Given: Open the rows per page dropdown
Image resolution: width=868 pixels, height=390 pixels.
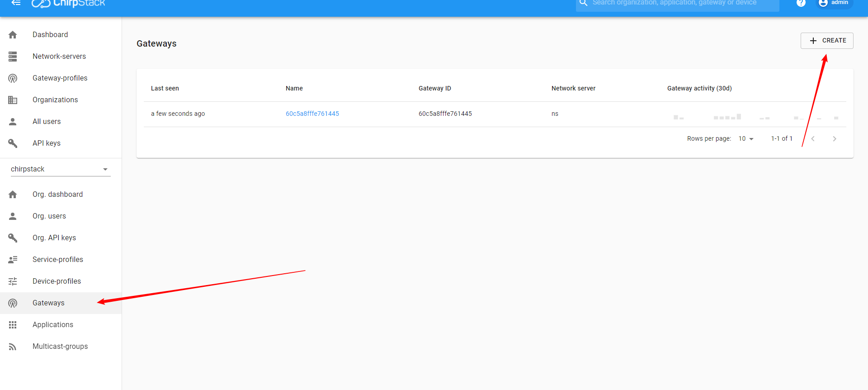Looking at the screenshot, I should [746, 139].
